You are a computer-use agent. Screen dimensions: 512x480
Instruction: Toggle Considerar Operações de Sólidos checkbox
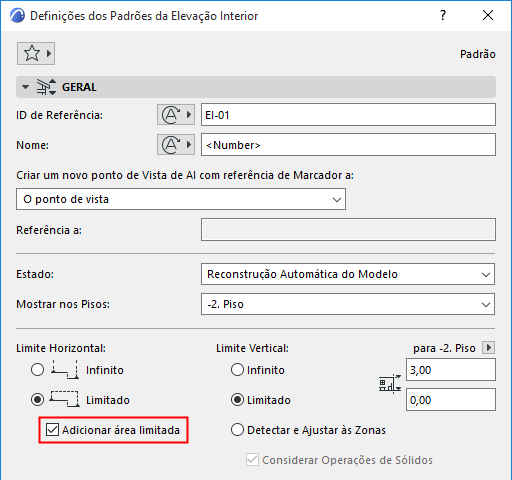252,460
